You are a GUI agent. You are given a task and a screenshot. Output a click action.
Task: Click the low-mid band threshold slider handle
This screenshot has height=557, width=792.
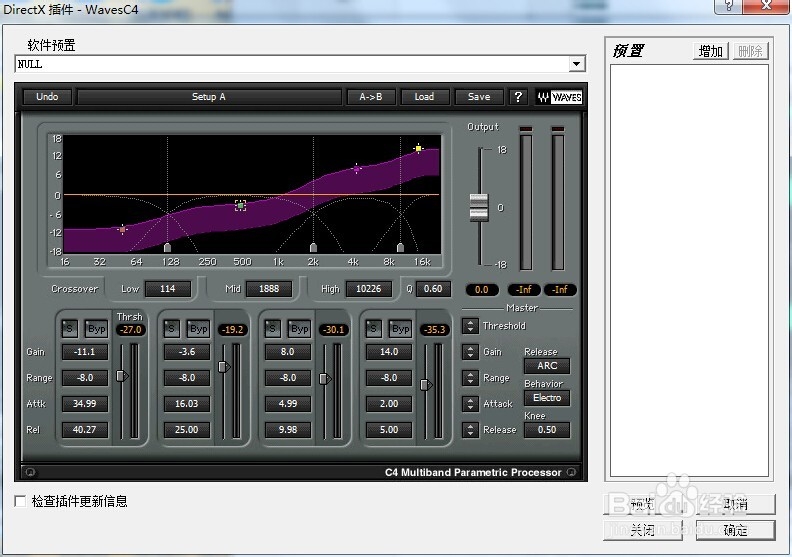224,367
